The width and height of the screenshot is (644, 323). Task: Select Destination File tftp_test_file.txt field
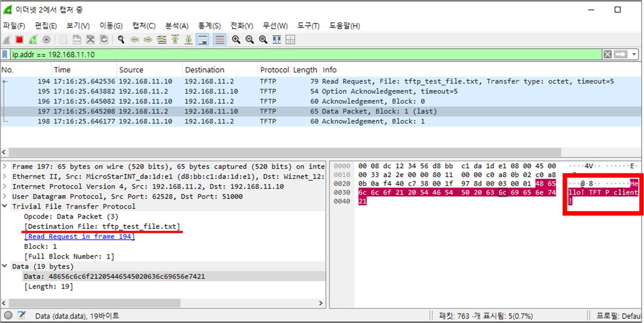102,226
